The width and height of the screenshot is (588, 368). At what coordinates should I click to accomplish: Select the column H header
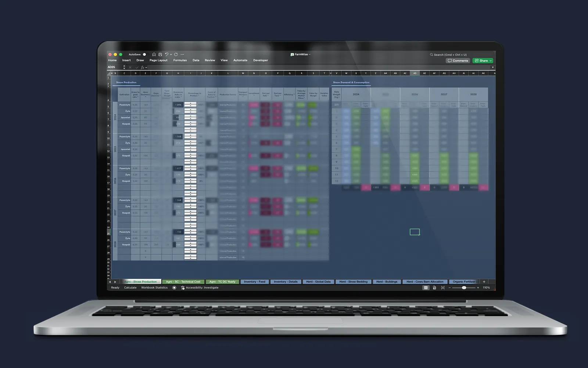pos(178,73)
